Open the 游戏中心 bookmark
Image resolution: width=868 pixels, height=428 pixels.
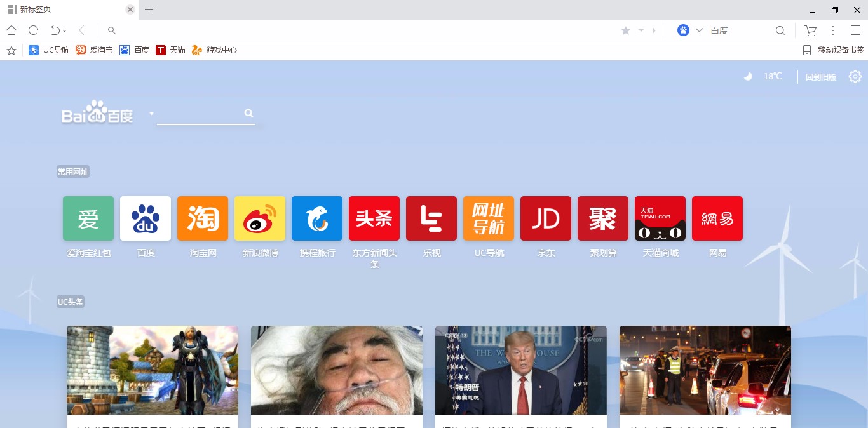tap(214, 50)
